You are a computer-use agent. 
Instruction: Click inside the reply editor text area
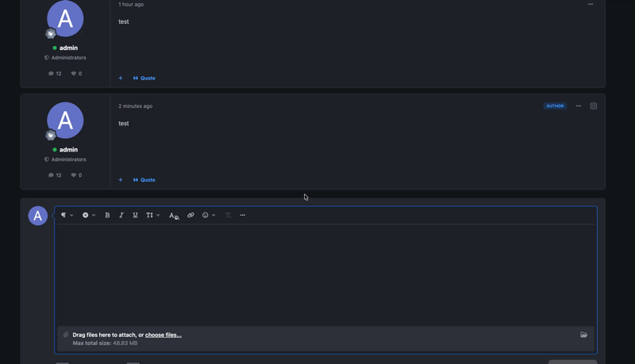(x=325, y=275)
